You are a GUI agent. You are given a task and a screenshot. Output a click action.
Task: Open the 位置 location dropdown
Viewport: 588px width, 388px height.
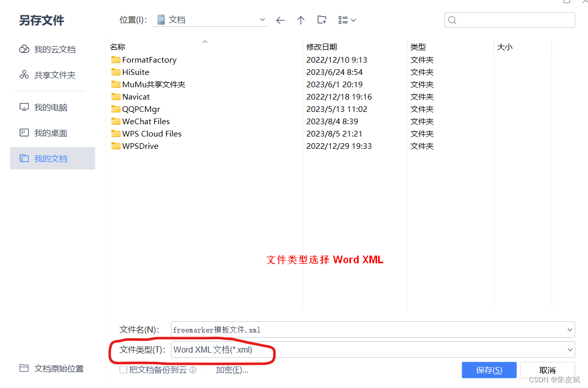[262, 20]
